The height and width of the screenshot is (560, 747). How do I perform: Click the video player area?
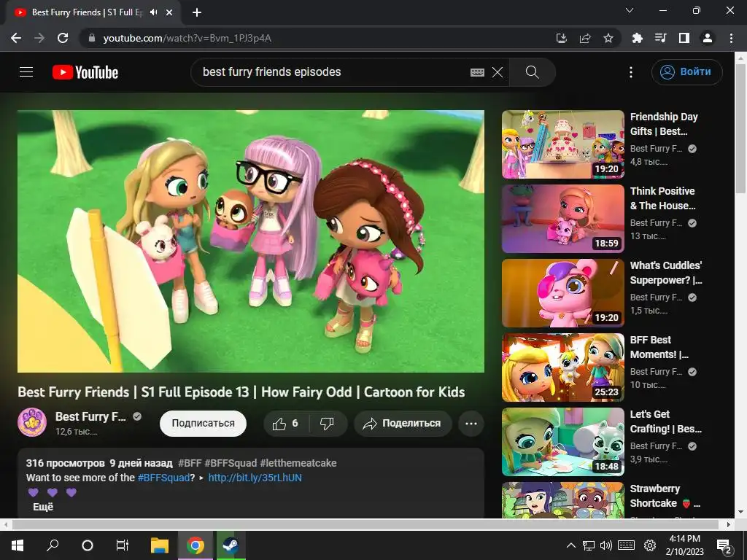click(251, 241)
